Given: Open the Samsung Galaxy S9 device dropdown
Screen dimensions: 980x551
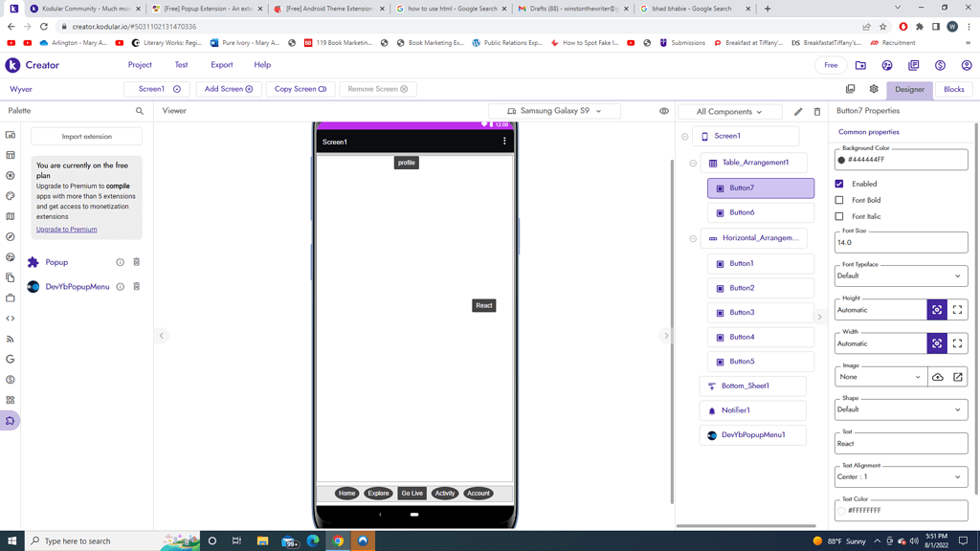Looking at the screenshot, I should point(554,111).
